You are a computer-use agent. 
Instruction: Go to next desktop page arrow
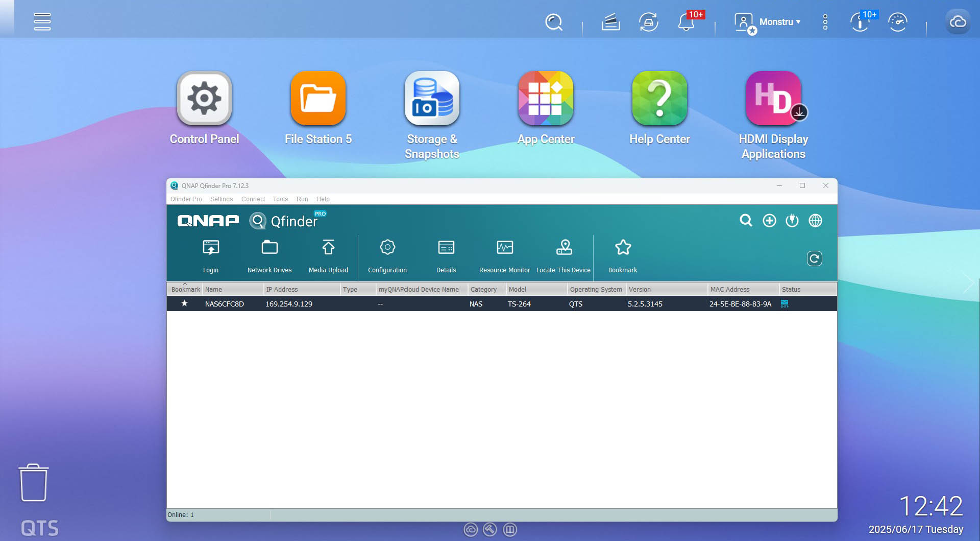968,283
